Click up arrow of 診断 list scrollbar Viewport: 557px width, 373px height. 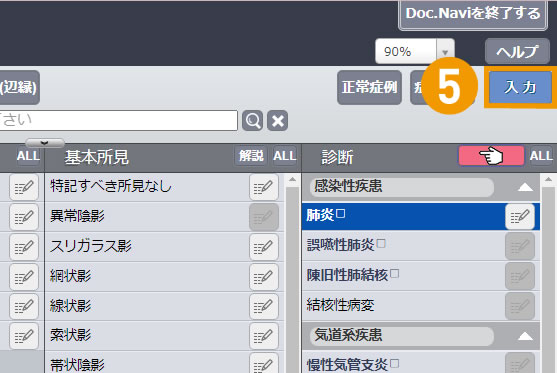[x=548, y=180]
